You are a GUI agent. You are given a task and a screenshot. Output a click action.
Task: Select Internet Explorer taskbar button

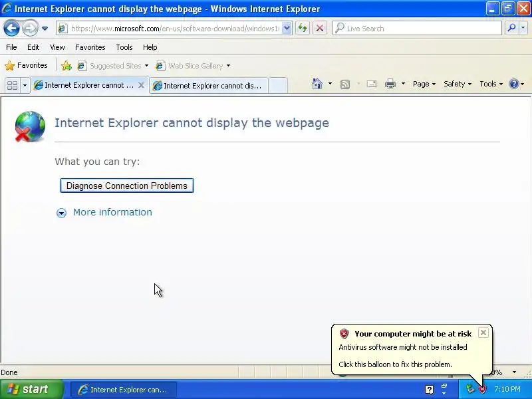[124, 390]
